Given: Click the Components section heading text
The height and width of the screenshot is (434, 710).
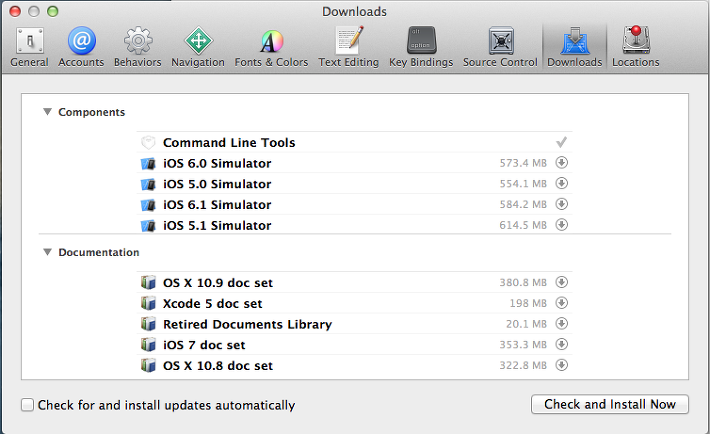Looking at the screenshot, I should click(91, 112).
